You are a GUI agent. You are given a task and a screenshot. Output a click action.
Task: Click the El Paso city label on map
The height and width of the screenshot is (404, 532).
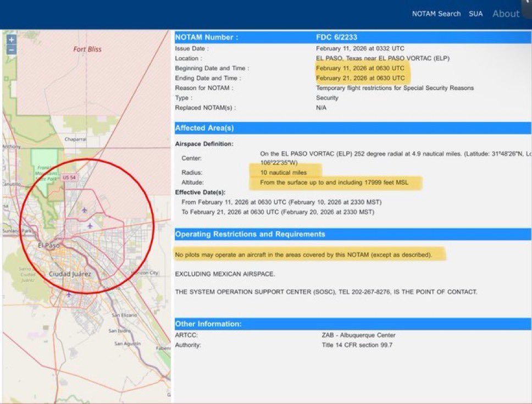point(48,245)
